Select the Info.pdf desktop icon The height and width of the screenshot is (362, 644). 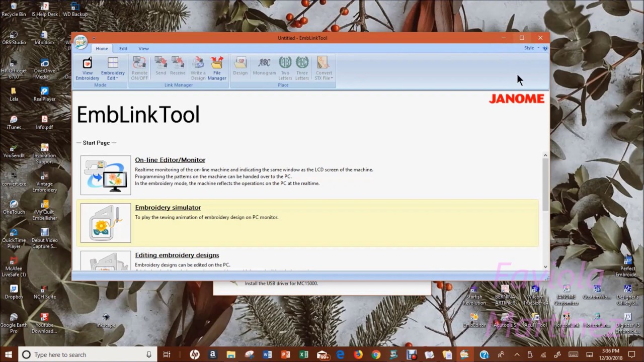click(44, 123)
